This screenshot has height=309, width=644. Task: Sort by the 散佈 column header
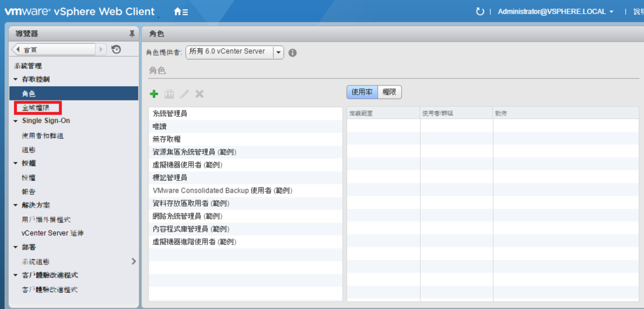[x=566, y=113]
